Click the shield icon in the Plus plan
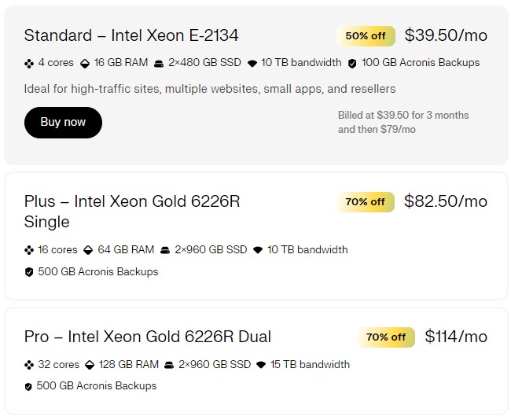 (29, 272)
